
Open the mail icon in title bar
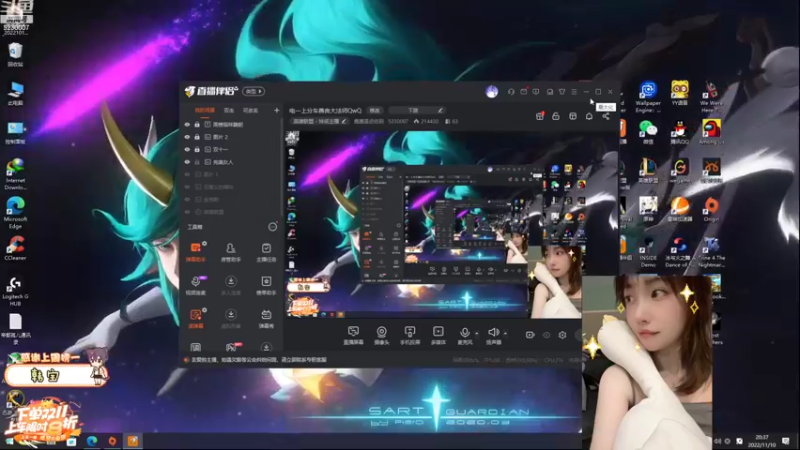click(523, 92)
